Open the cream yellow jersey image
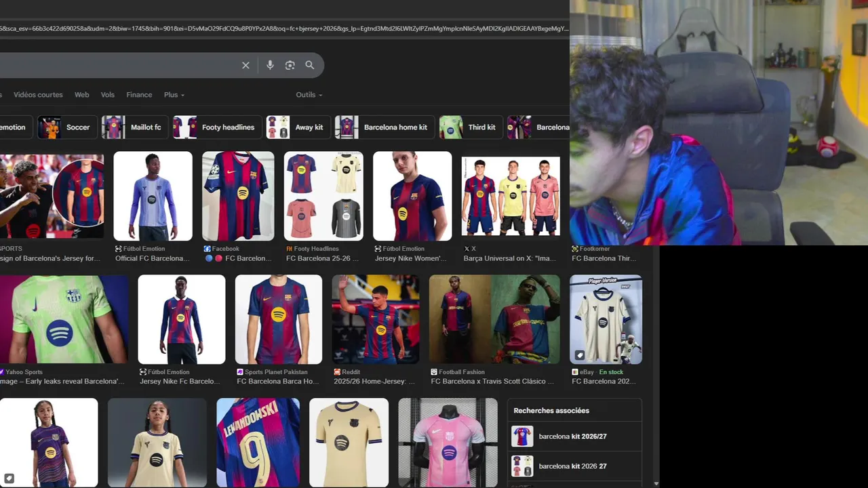868x488 pixels. (x=349, y=443)
